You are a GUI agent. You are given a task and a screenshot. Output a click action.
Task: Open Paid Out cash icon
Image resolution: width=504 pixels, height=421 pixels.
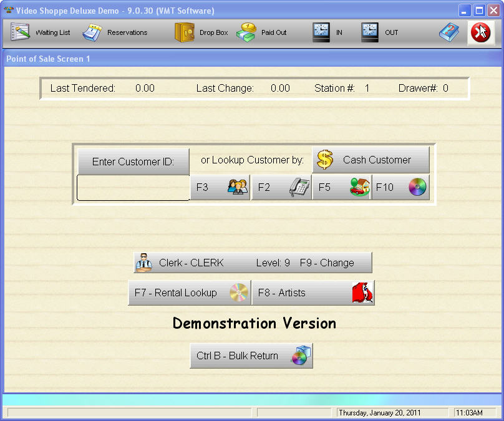pos(246,32)
